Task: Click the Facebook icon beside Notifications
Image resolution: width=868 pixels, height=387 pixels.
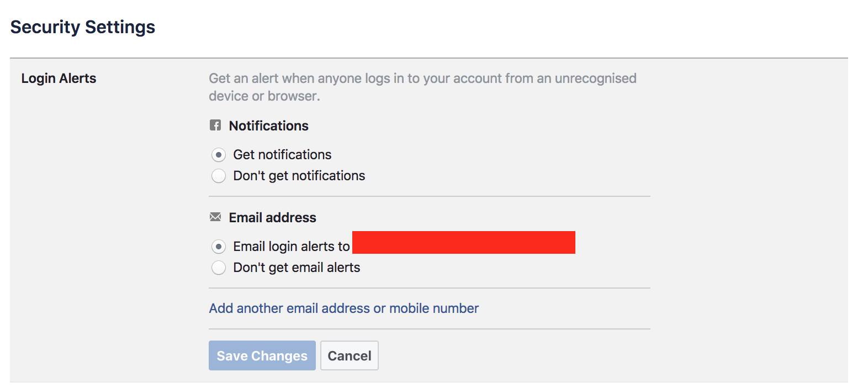Action: (x=216, y=125)
